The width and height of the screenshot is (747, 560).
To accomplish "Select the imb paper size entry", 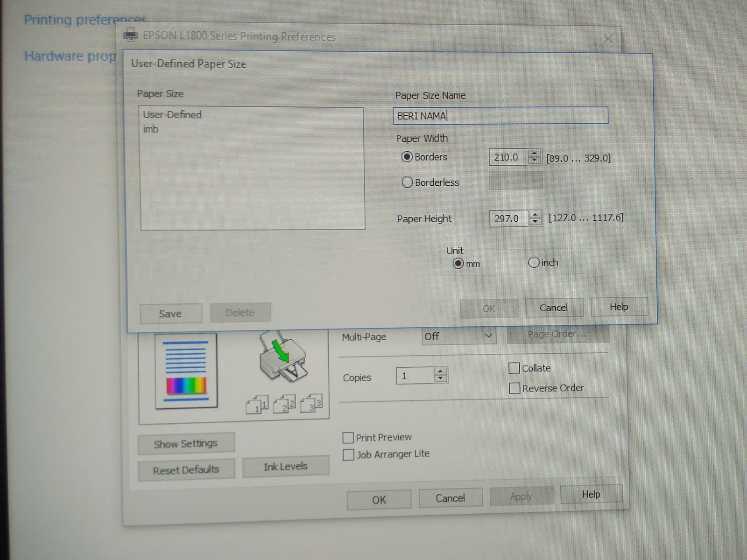I will [152, 129].
